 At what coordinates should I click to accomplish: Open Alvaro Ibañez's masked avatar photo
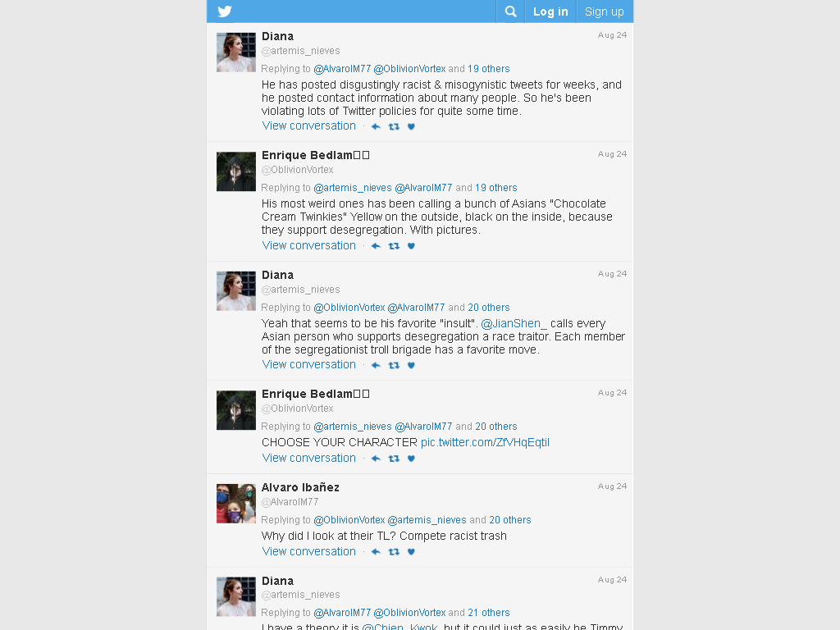pyautogui.click(x=236, y=504)
